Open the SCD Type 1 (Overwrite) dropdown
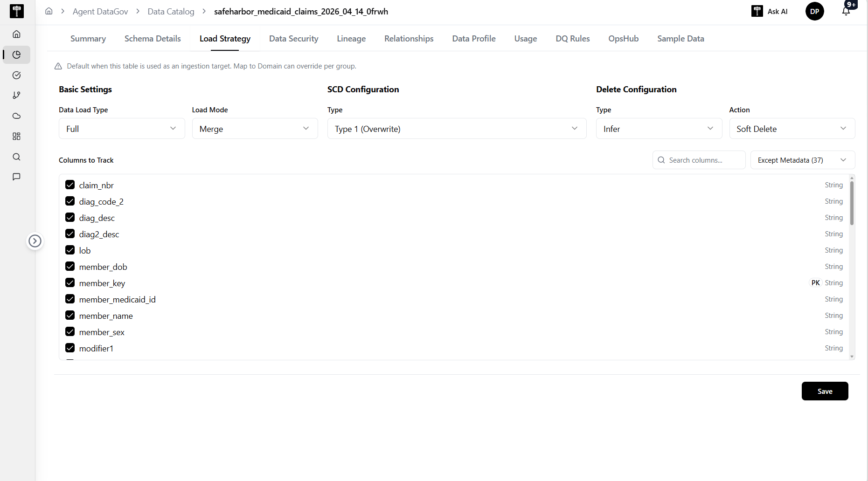This screenshot has width=868, height=481. click(457, 129)
